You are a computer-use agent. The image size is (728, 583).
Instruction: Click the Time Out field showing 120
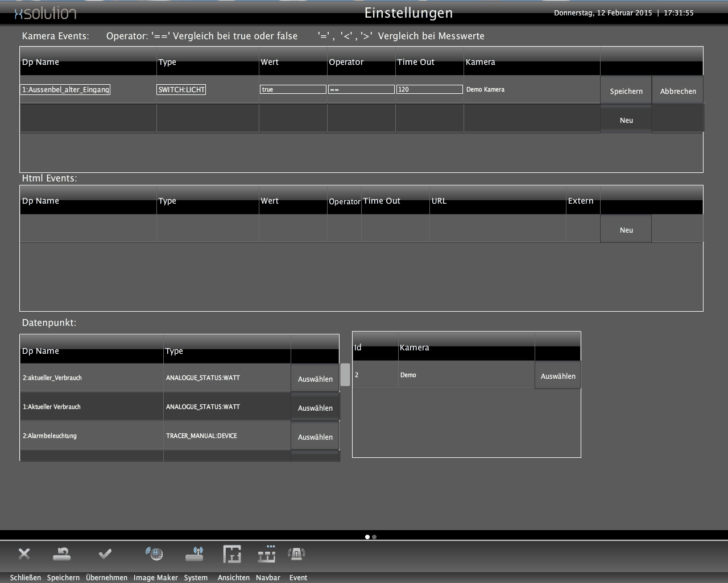429,89
